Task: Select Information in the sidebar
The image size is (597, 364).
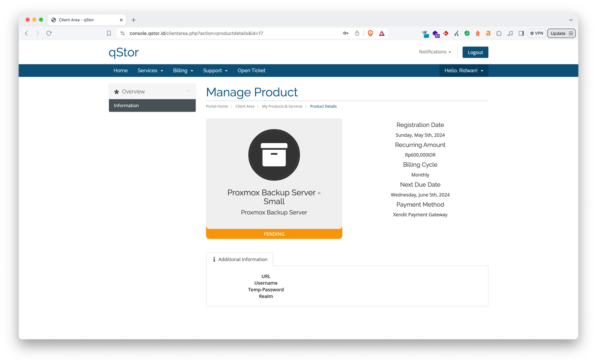Action: coord(152,106)
